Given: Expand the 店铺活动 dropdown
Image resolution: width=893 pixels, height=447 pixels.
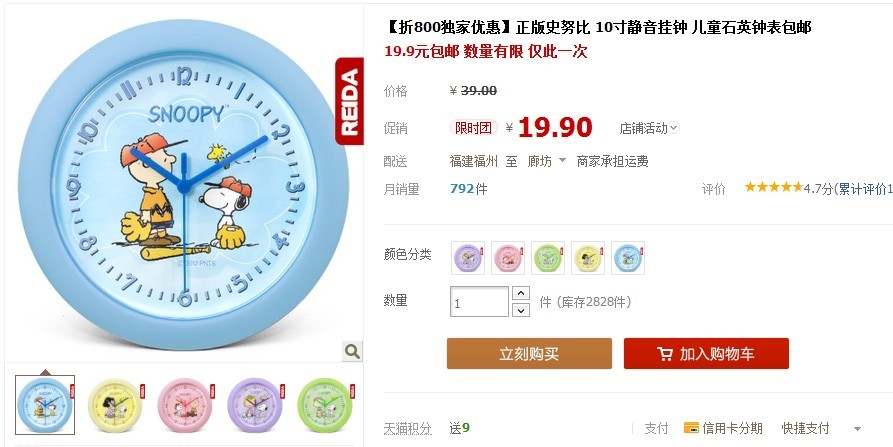Looking at the screenshot, I should coord(649,128).
